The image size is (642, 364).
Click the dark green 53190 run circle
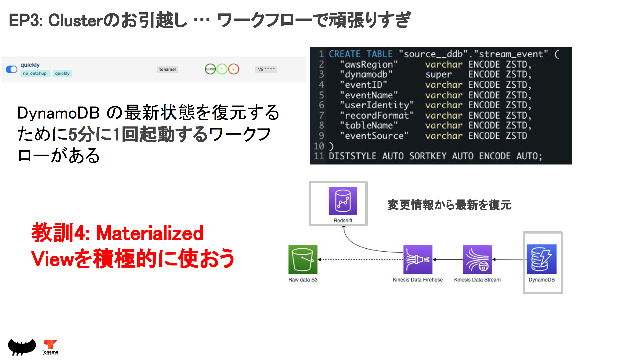tap(210, 69)
